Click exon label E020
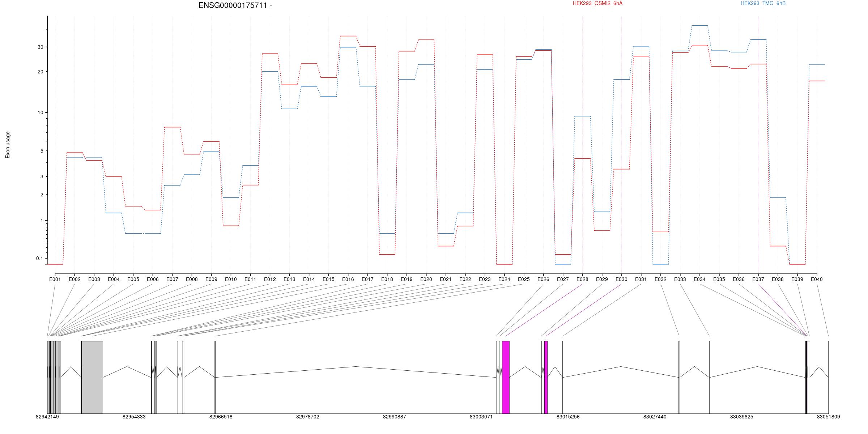Viewport: 868px width, 434px height. (x=426, y=279)
